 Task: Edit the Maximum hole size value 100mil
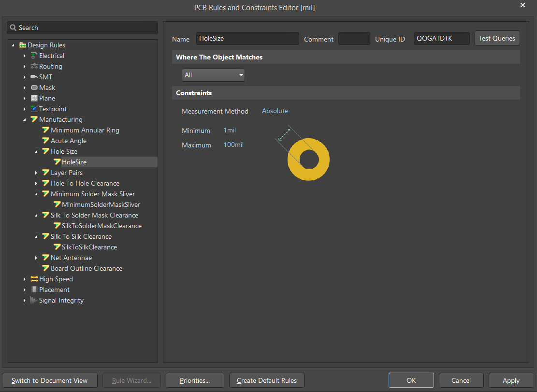tap(233, 145)
